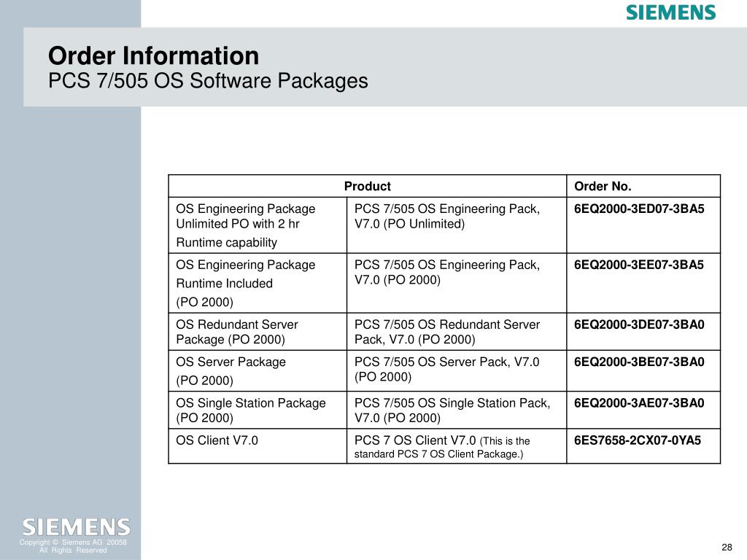Select order number 6EQ2000-3DE07-3BA0
Viewport: 747px width, 560px height.
[639, 324]
